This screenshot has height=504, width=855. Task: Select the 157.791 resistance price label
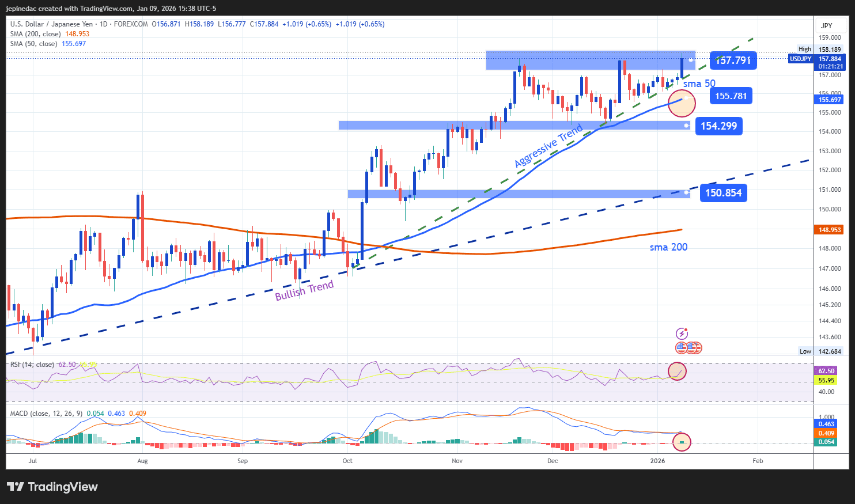tap(733, 60)
